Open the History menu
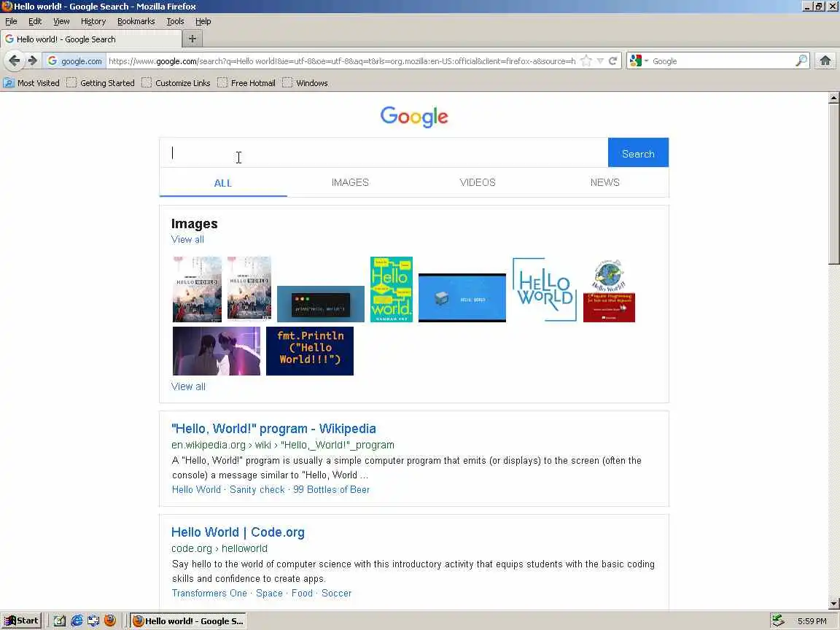The width and height of the screenshot is (840, 630). 93,21
